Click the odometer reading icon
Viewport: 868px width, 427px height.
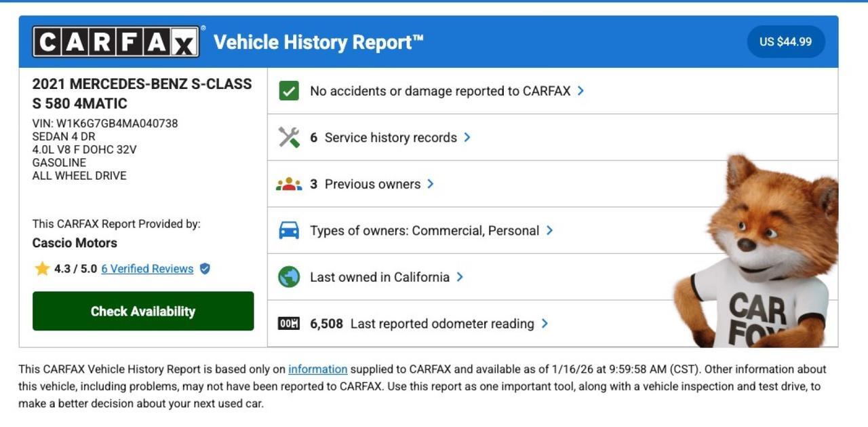pyautogui.click(x=289, y=324)
